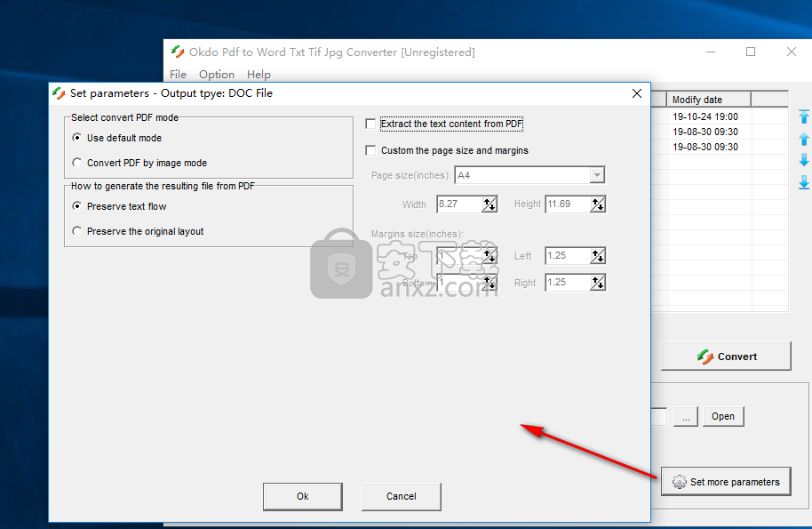Click the Width value field 8.27
This screenshot has height=529, width=812.
tap(459, 204)
